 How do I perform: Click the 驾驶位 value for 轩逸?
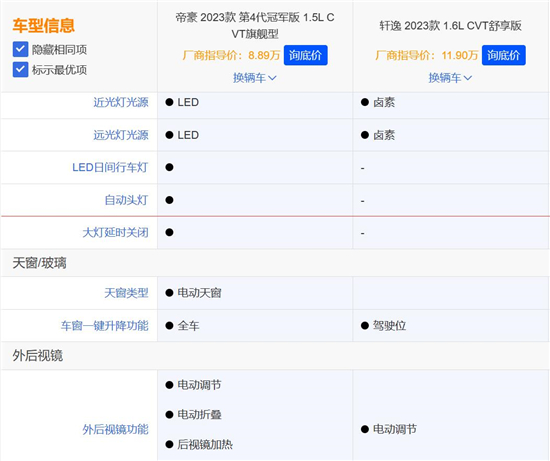click(389, 326)
